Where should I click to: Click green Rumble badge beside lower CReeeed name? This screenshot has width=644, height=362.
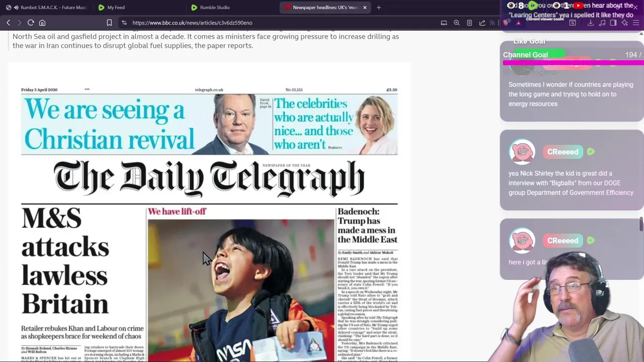pyautogui.click(x=591, y=240)
